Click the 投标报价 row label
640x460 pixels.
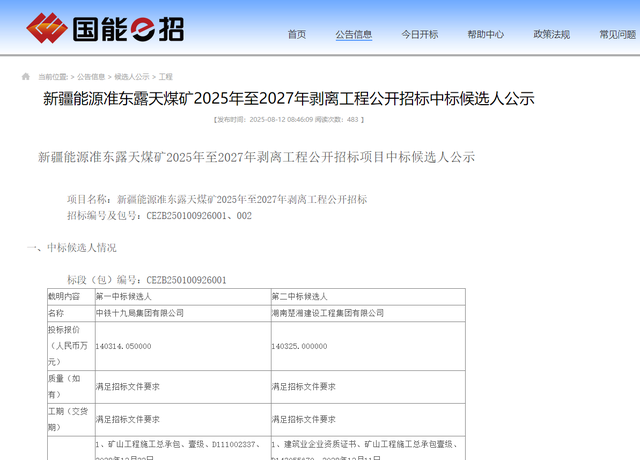click(x=71, y=346)
